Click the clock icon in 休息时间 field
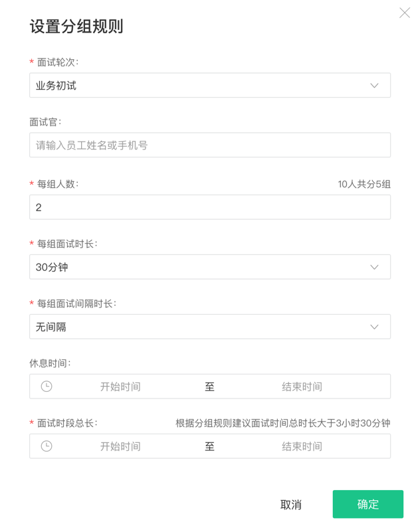 pos(47,387)
